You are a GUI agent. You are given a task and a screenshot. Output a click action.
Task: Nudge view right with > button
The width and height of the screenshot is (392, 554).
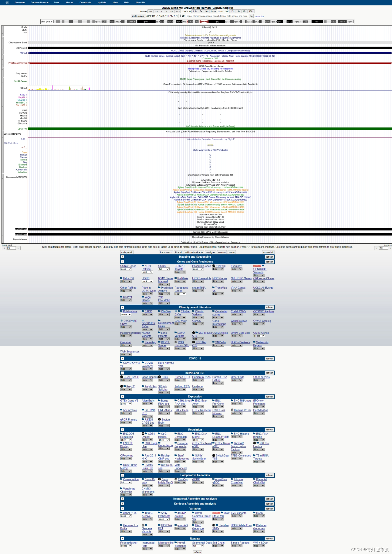tap(166, 11)
